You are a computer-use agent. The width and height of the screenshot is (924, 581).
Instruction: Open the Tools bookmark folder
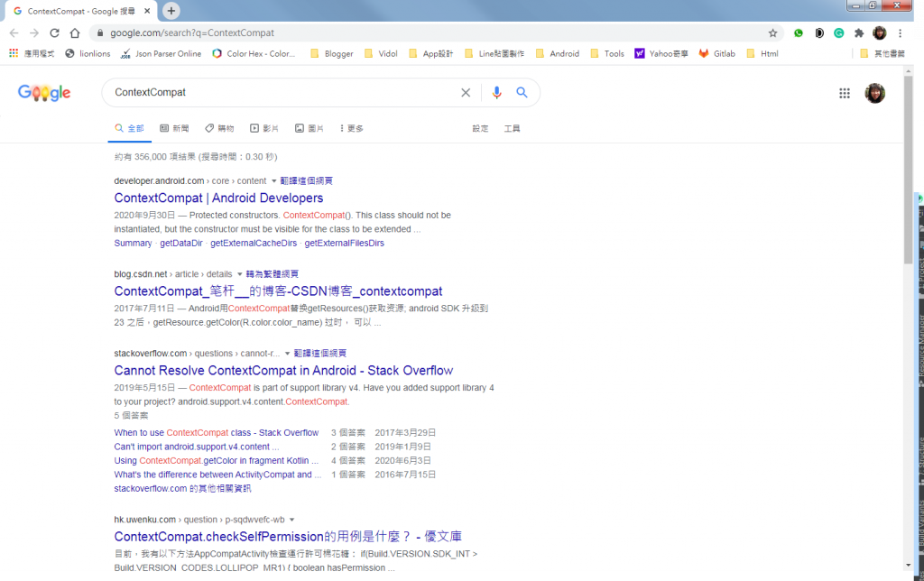[607, 53]
